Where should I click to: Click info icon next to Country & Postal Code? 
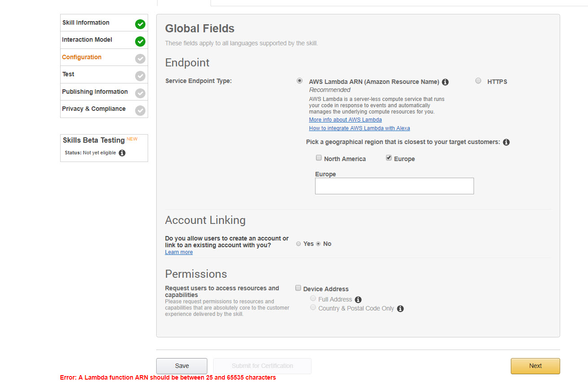(x=400, y=309)
